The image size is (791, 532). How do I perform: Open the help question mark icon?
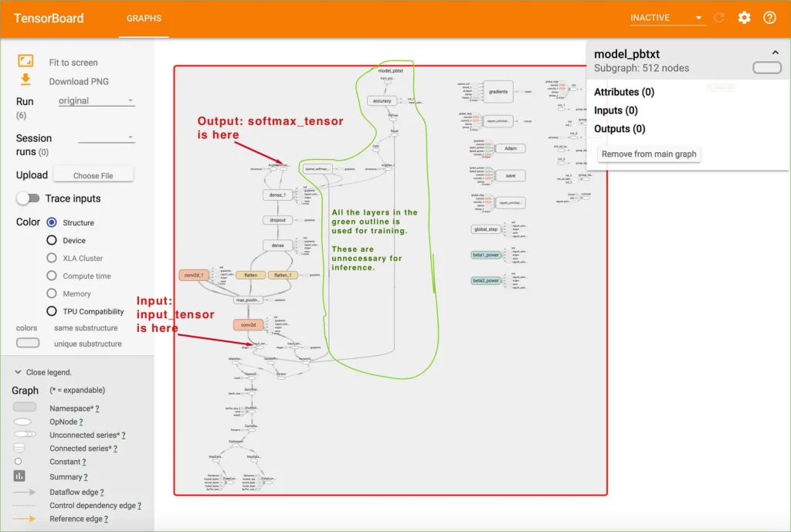point(769,18)
